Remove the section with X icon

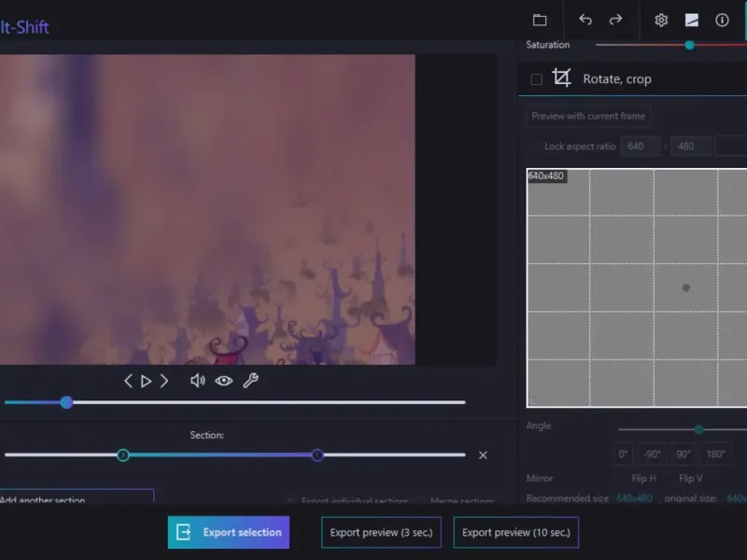tap(483, 455)
